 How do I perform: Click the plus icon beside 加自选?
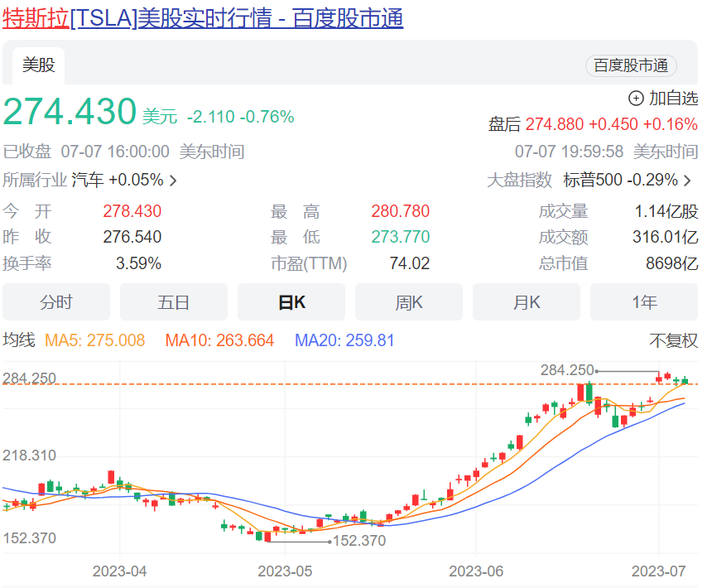click(x=636, y=99)
